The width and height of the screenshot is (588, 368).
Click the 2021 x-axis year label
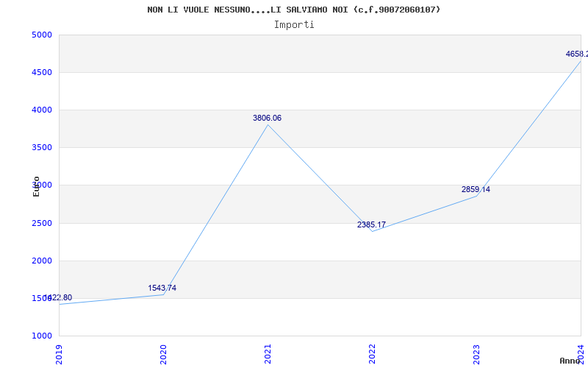pyautogui.click(x=268, y=355)
